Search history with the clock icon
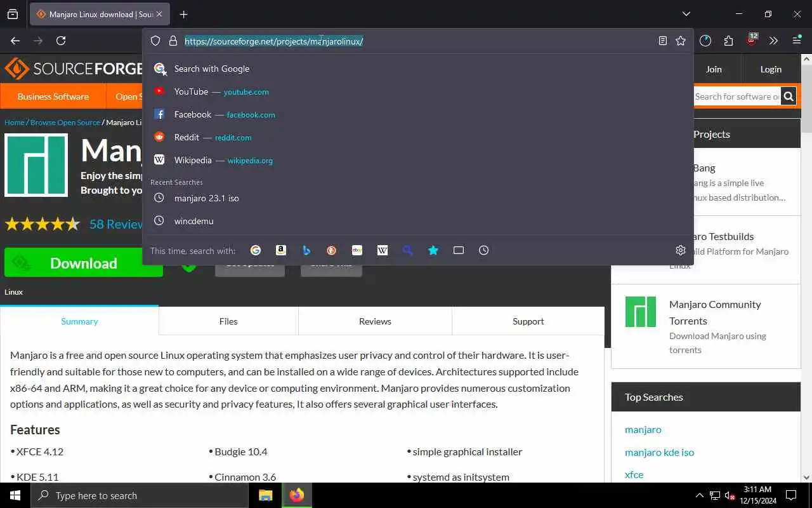812x508 pixels. pyautogui.click(x=484, y=250)
